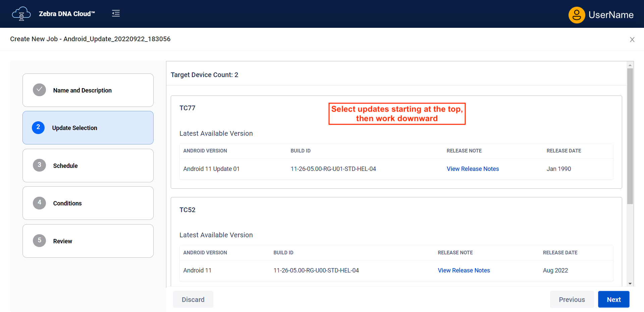
Task: Click the checkmark icon beside Name and Description
Action: coord(39,90)
